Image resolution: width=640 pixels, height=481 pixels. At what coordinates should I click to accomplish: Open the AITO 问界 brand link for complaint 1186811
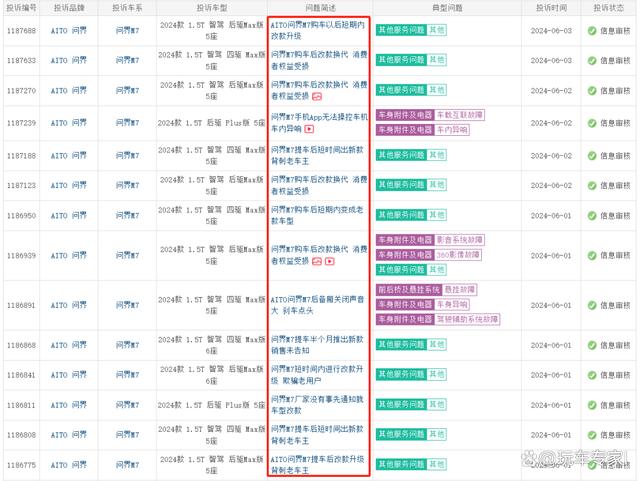pos(69,405)
